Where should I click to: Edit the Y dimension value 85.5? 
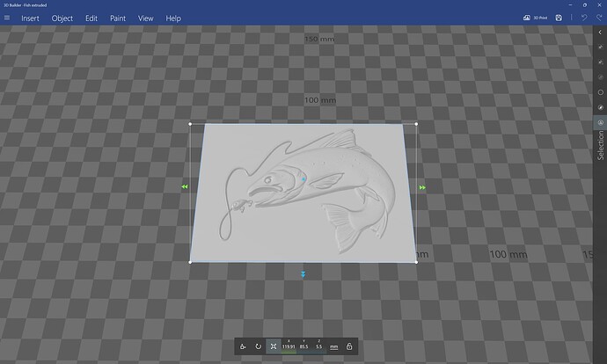click(303, 346)
